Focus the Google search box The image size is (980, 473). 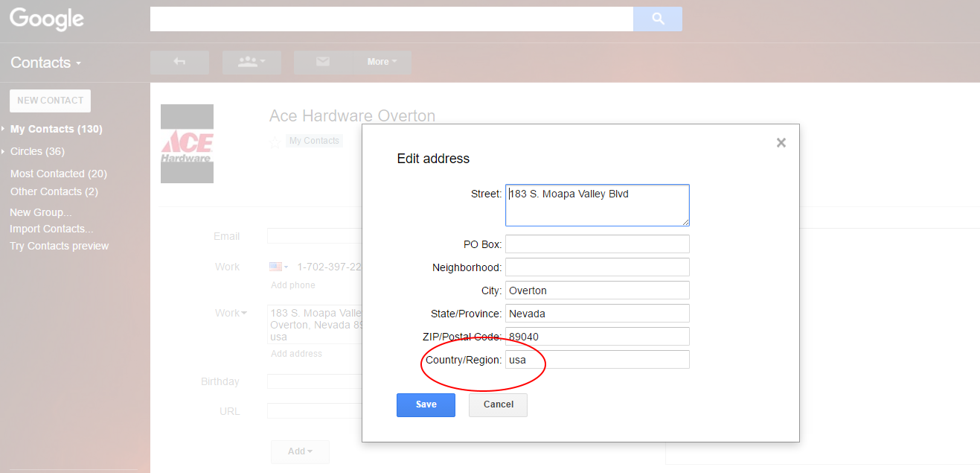391,19
